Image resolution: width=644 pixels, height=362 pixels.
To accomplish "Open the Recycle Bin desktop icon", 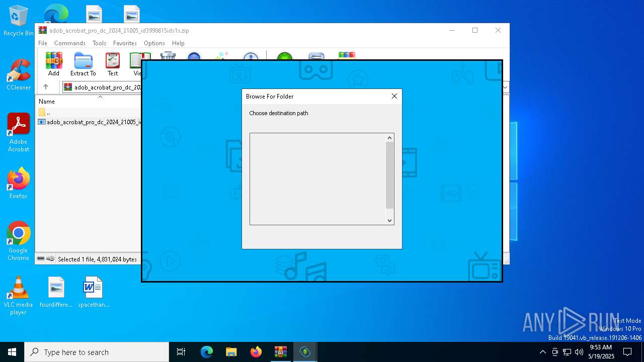I will point(19,21).
